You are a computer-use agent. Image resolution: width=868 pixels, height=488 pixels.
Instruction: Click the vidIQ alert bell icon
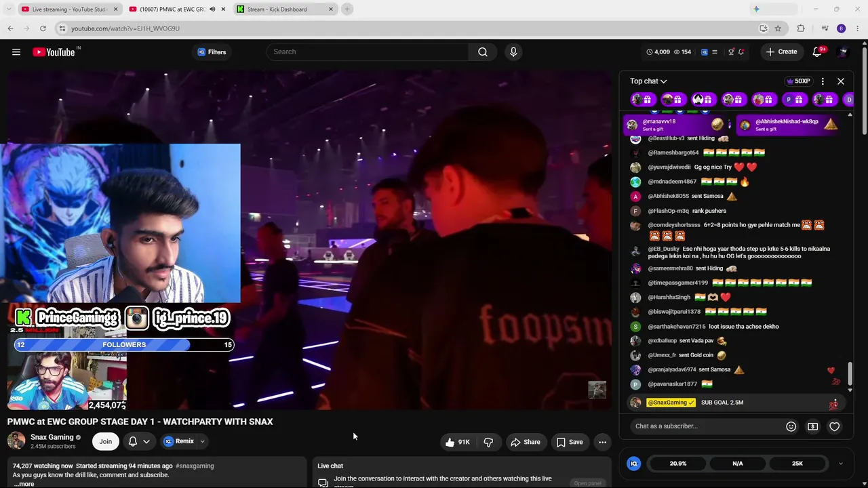(741, 52)
